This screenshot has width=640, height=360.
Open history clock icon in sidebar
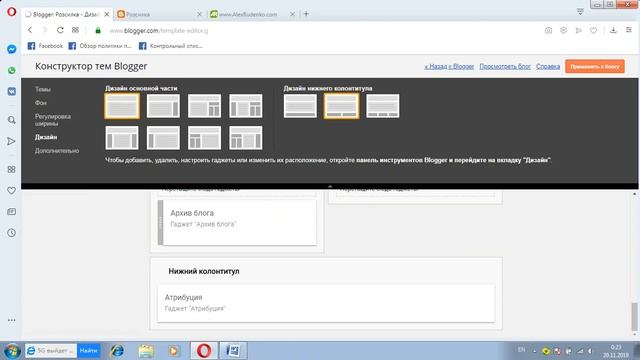[11, 233]
